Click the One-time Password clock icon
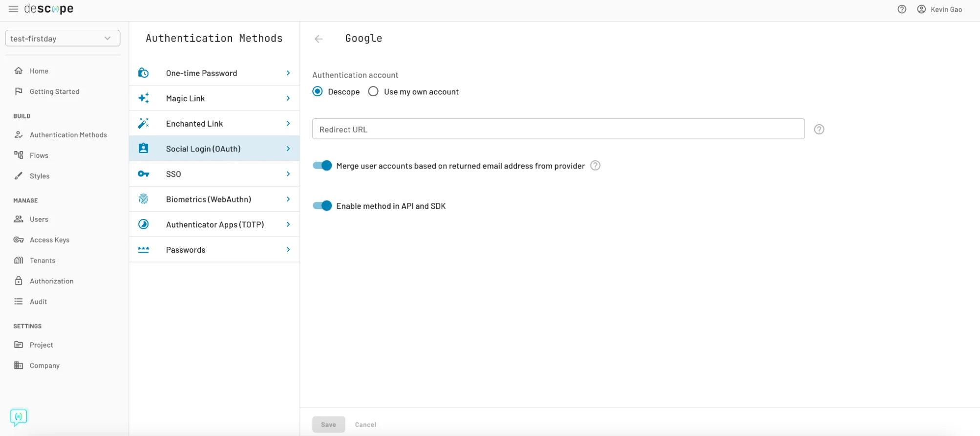This screenshot has height=436, width=980. (143, 73)
